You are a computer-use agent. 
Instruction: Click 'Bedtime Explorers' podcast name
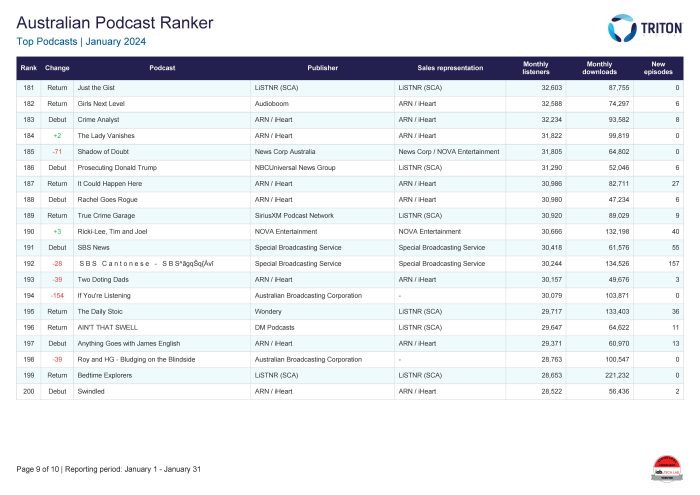coord(104,376)
